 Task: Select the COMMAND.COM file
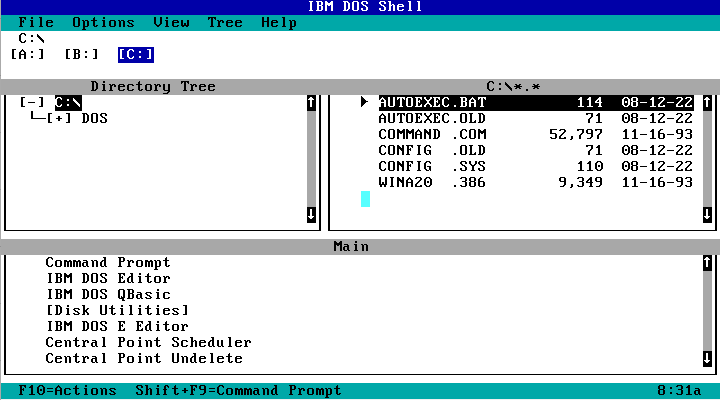click(x=535, y=135)
